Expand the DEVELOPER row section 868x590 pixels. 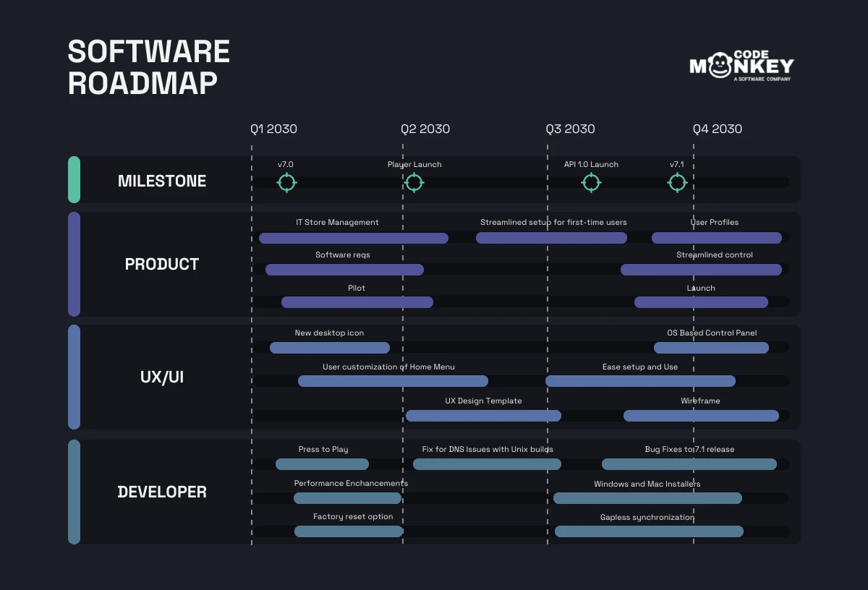pyautogui.click(x=162, y=492)
